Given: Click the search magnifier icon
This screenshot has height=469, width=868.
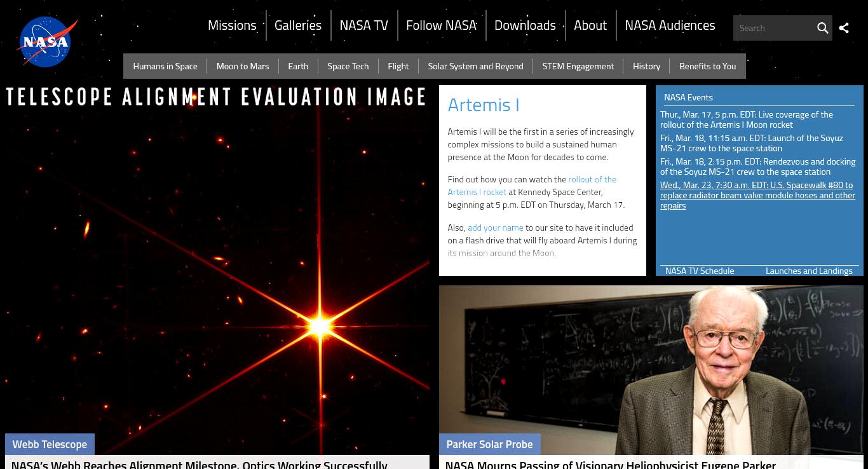Looking at the screenshot, I should point(822,28).
